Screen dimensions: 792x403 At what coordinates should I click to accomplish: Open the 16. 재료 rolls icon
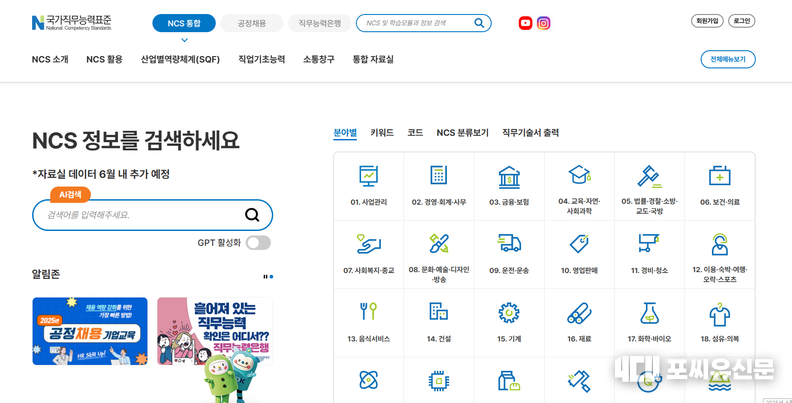click(x=579, y=313)
